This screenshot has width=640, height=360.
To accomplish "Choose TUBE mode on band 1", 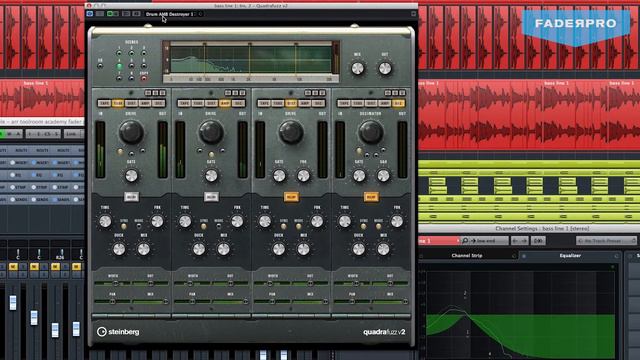I will click(x=118, y=103).
